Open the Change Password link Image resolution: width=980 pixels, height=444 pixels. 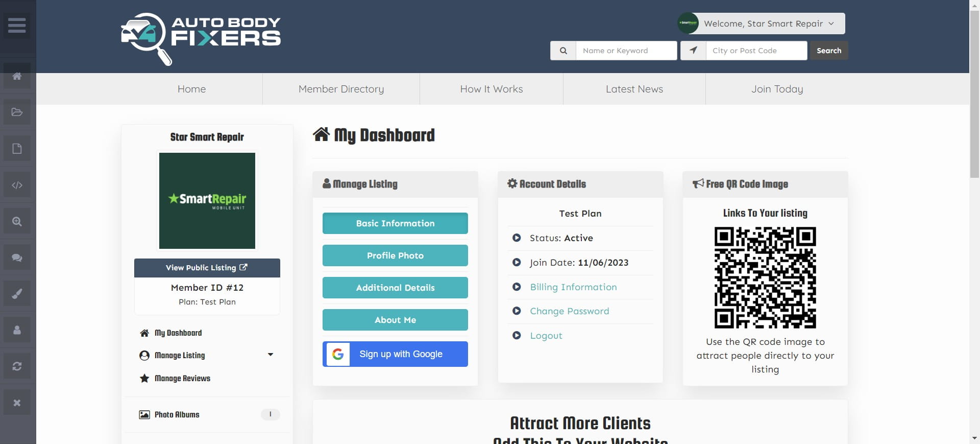(x=569, y=311)
